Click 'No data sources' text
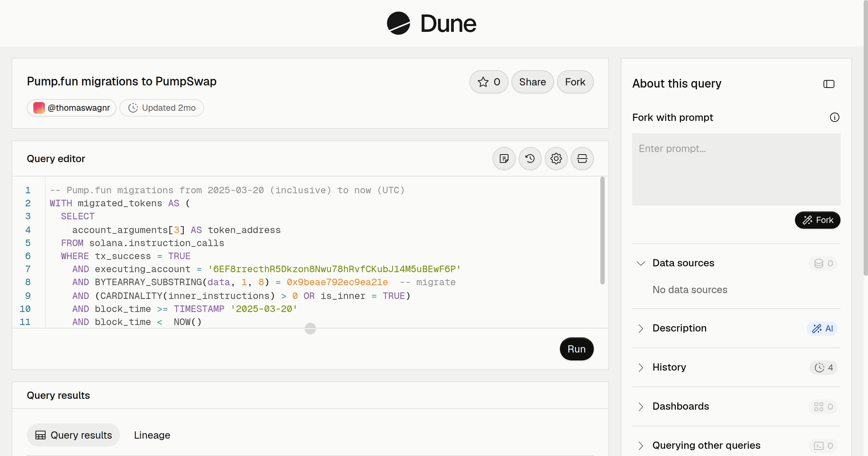868x456 pixels. pyautogui.click(x=690, y=290)
